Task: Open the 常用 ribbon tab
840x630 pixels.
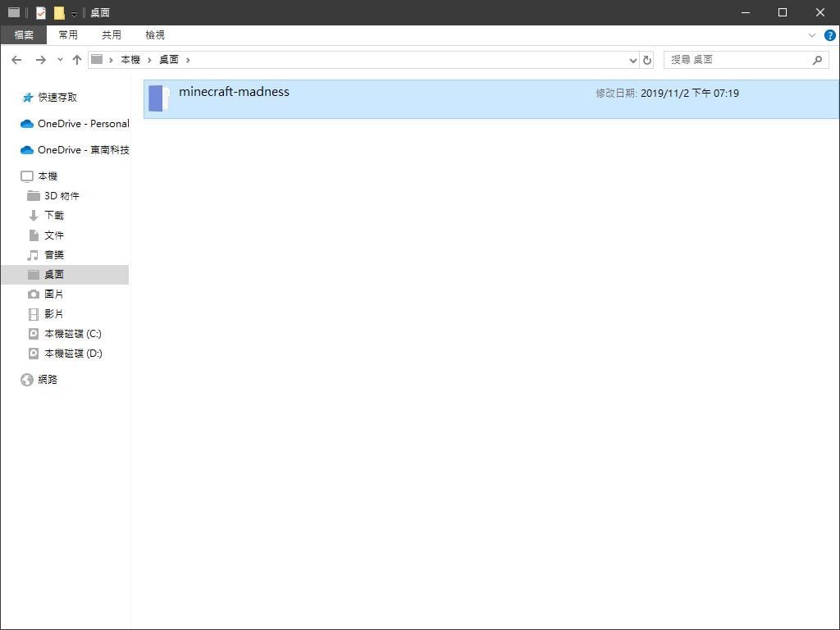Action: [x=68, y=34]
